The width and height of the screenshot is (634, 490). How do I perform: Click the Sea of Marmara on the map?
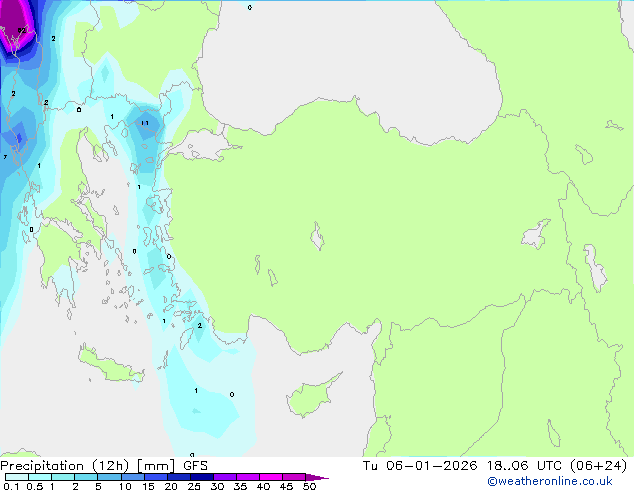[202, 146]
